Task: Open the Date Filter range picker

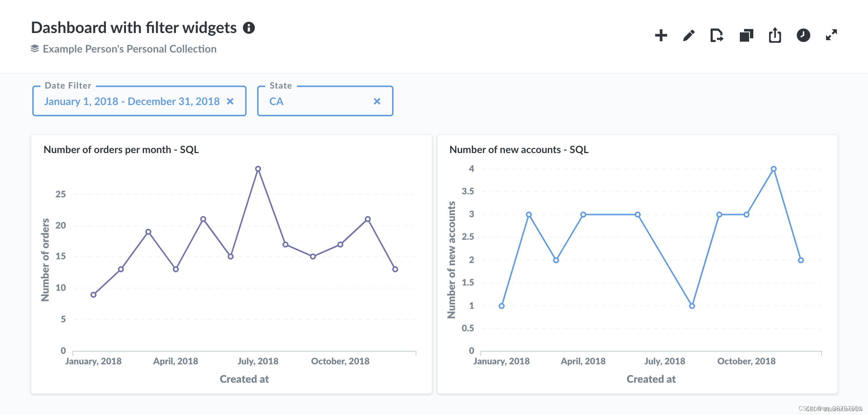Action: 132,101
